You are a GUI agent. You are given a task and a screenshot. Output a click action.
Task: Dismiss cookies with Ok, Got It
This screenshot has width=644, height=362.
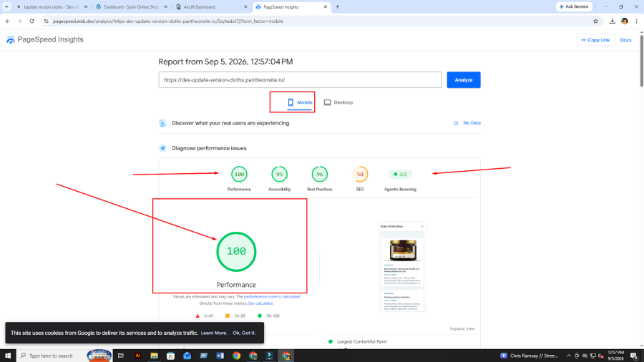[244, 333]
